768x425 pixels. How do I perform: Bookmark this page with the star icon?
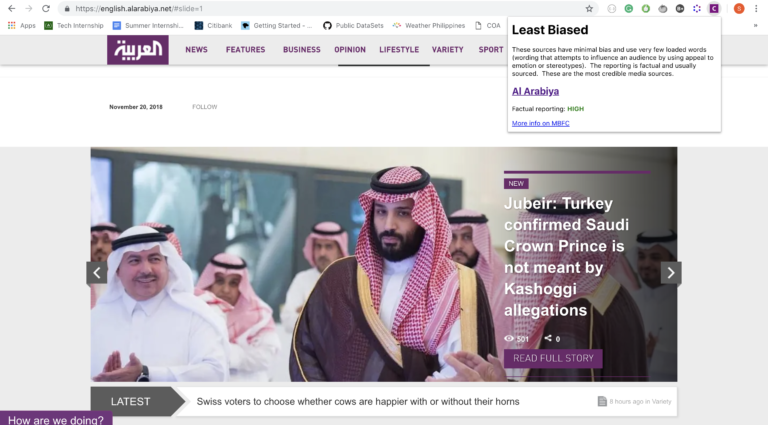[x=589, y=8]
